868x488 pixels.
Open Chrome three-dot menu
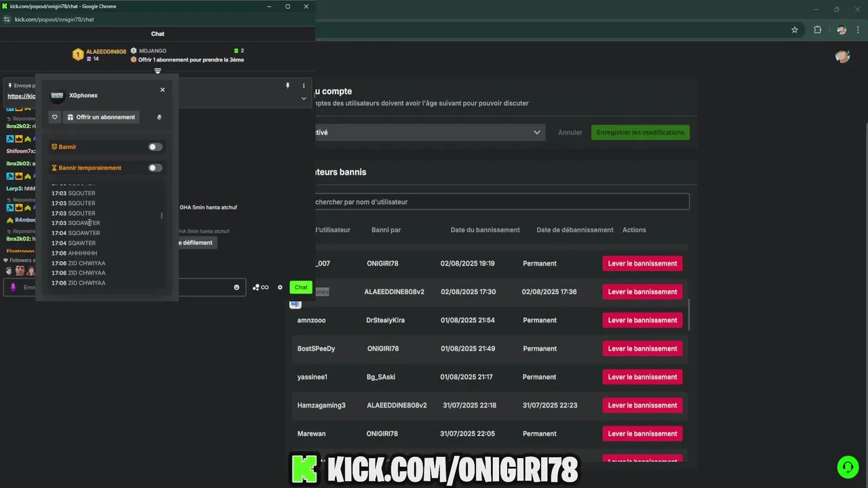pyautogui.click(x=858, y=30)
